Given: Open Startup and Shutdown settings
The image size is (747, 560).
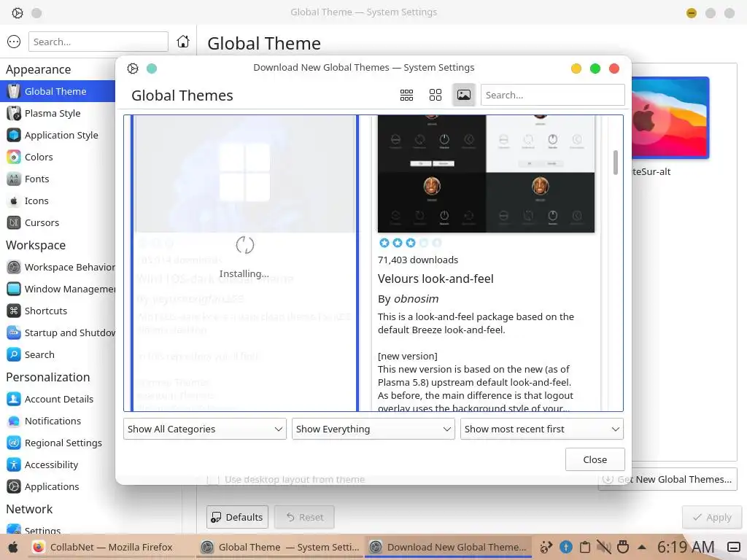Looking at the screenshot, I should click(x=58, y=332).
